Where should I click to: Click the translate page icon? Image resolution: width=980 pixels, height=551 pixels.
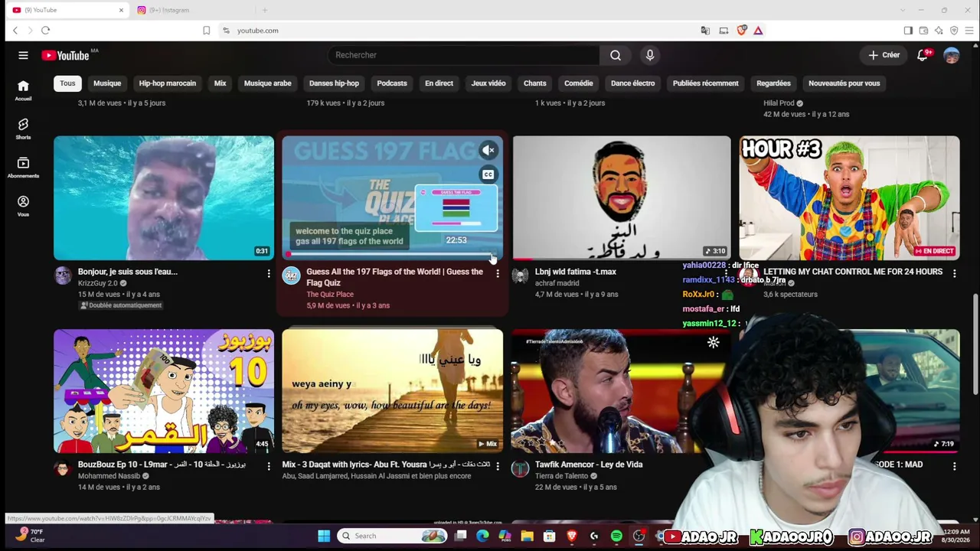pyautogui.click(x=705, y=31)
